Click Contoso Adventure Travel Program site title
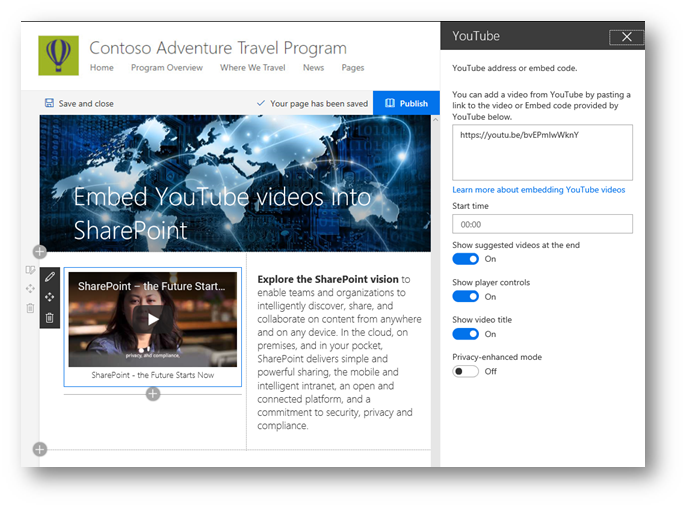Viewport: 687px width, 509px height. click(218, 48)
